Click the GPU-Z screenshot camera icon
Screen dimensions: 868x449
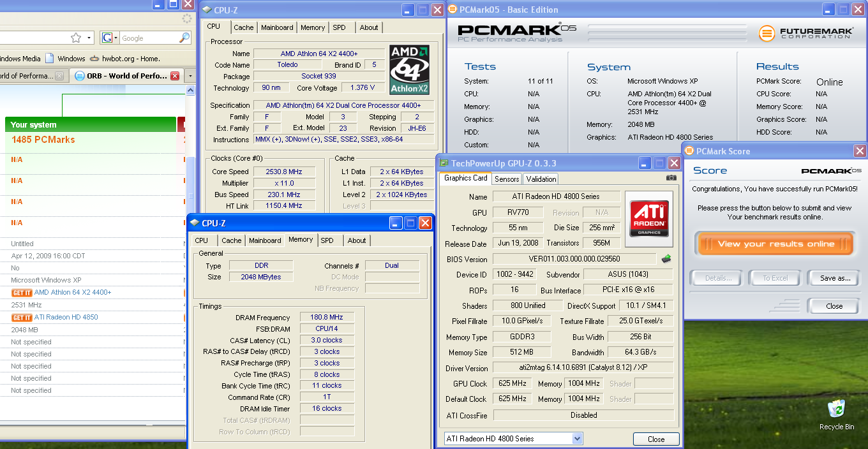click(x=671, y=178)
